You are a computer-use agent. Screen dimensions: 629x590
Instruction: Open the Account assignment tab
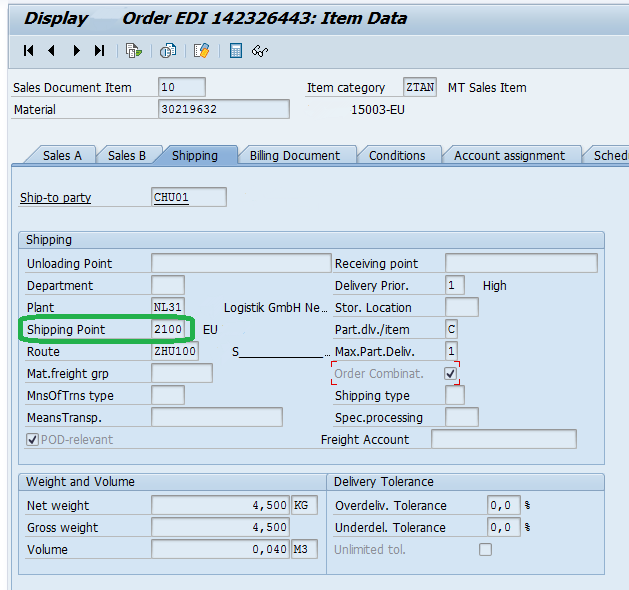[509, 156]
